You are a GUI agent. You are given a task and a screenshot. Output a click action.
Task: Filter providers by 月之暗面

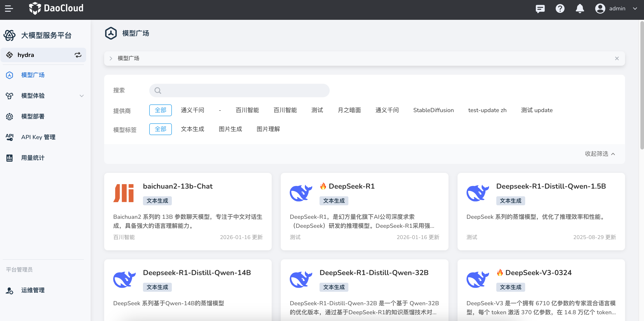[x=349, y=110]
